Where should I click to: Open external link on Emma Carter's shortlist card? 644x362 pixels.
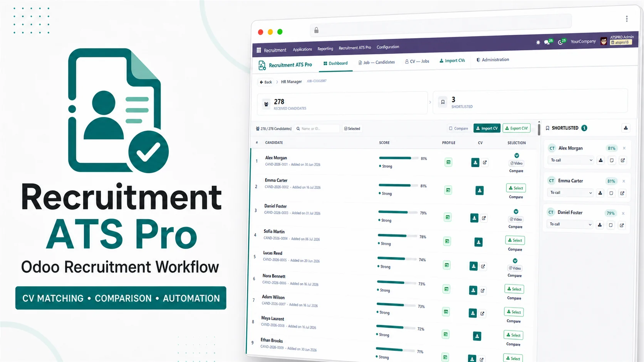622,193
